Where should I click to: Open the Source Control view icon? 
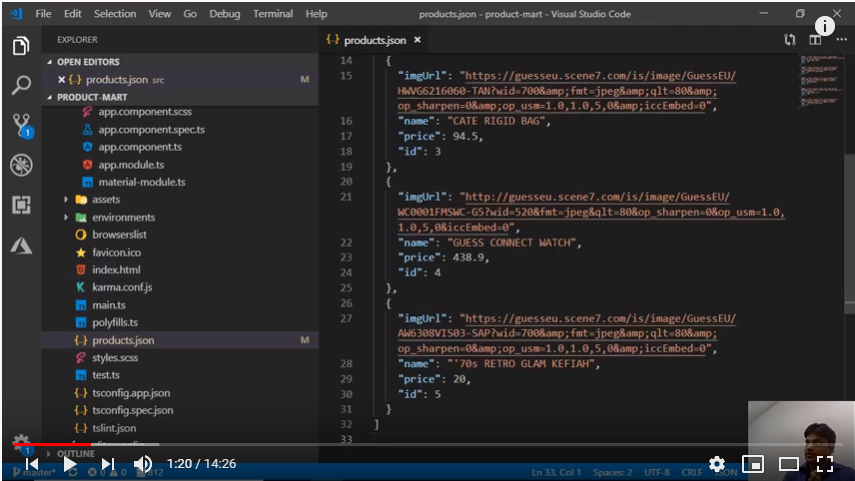coord(21,125)
